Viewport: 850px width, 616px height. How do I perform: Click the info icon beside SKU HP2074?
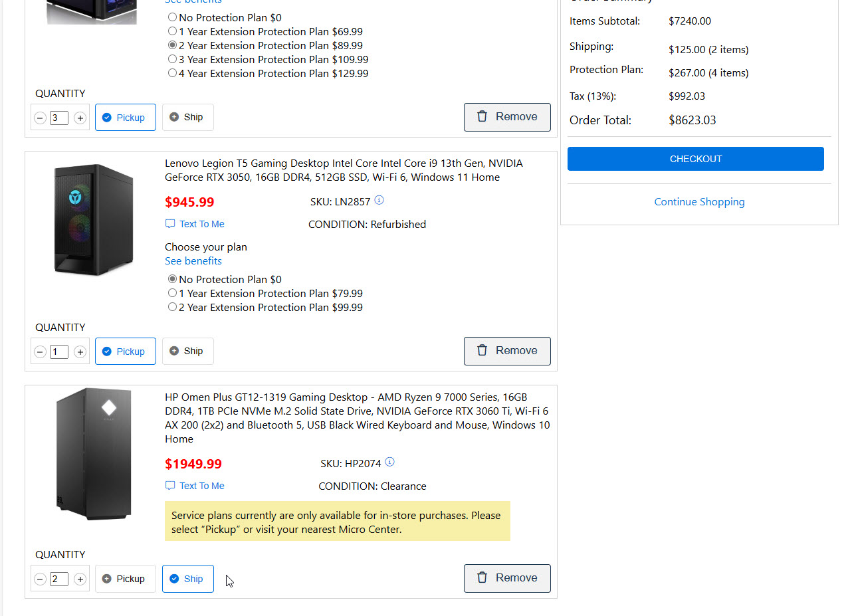390,462
